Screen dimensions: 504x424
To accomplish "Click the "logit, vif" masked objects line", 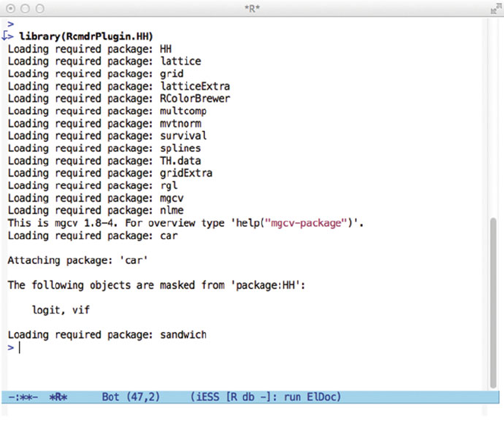I will pyautogui.click(x=61, y=309).
